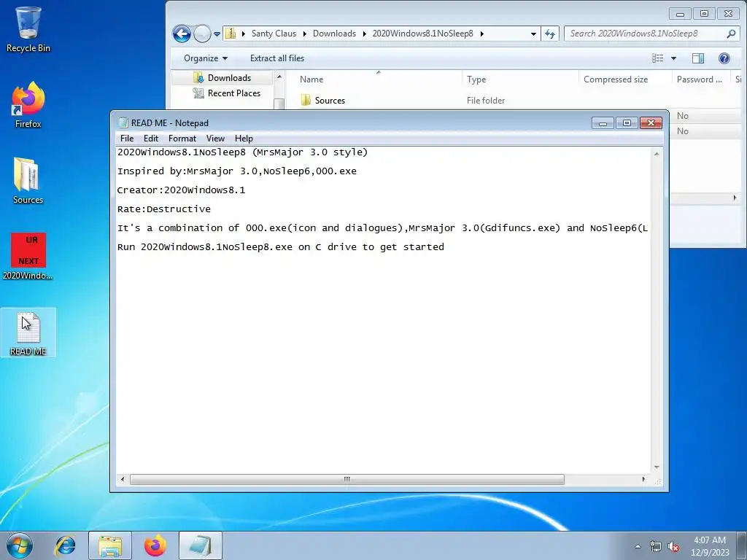Click the 'Run 2020Windows8.1NoSleep8.exe' line

(x=281, y=247)
